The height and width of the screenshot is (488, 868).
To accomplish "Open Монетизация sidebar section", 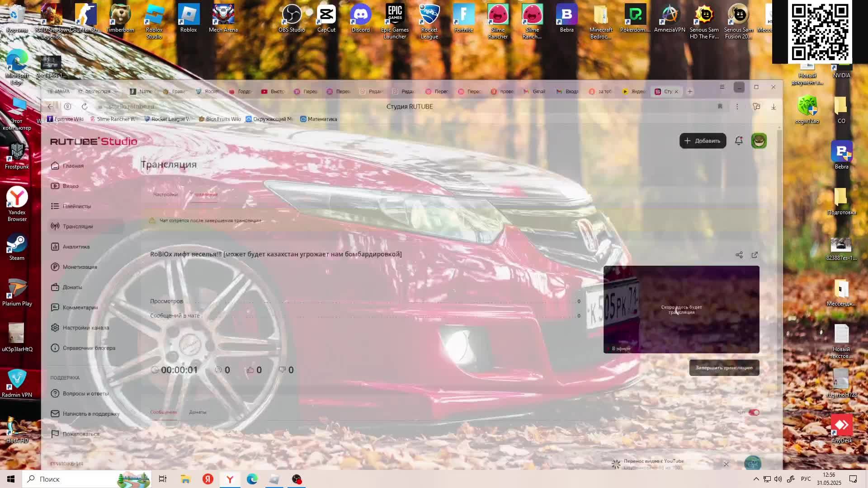I will click(80, 267).
